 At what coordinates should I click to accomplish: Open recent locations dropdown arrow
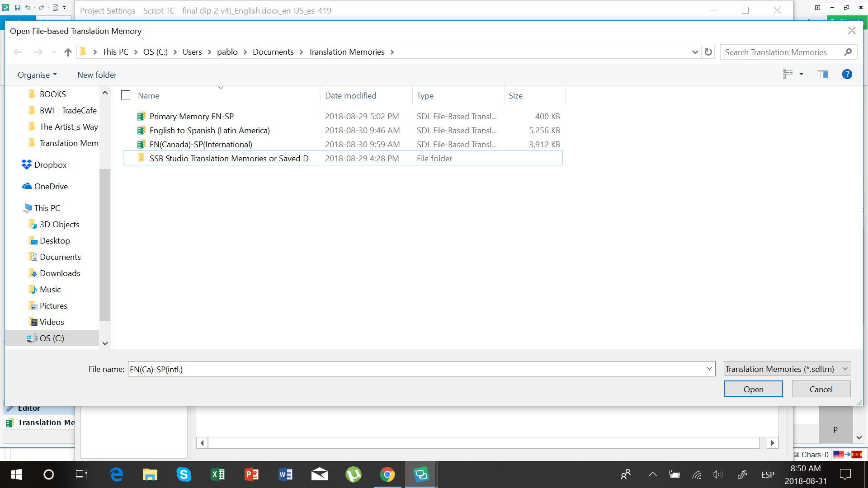click(54, 52)
